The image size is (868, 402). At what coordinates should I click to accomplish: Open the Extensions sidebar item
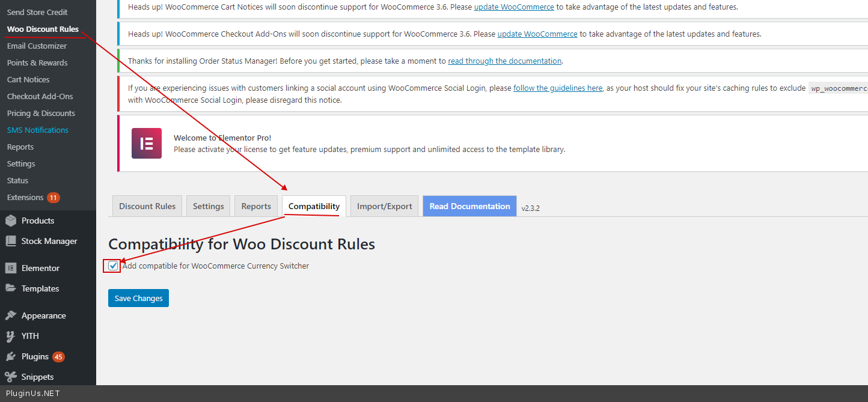coord(25,197)
